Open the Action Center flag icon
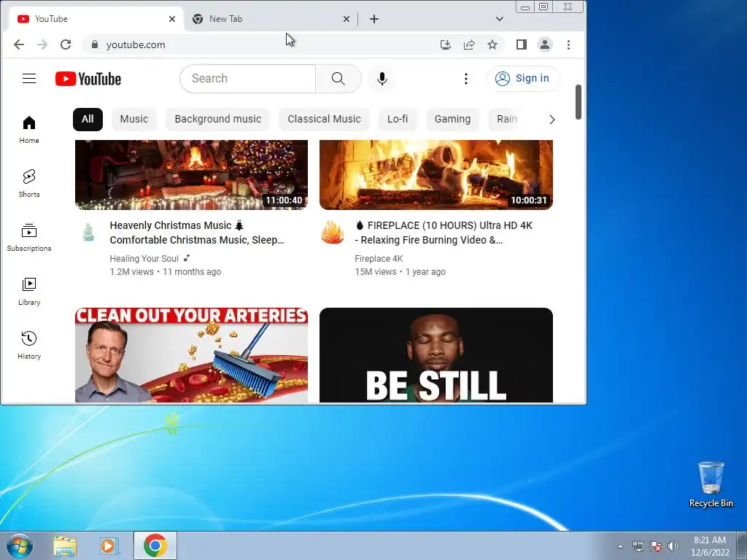The width and height of the screenshot is (747, 560). pos(656,546)
